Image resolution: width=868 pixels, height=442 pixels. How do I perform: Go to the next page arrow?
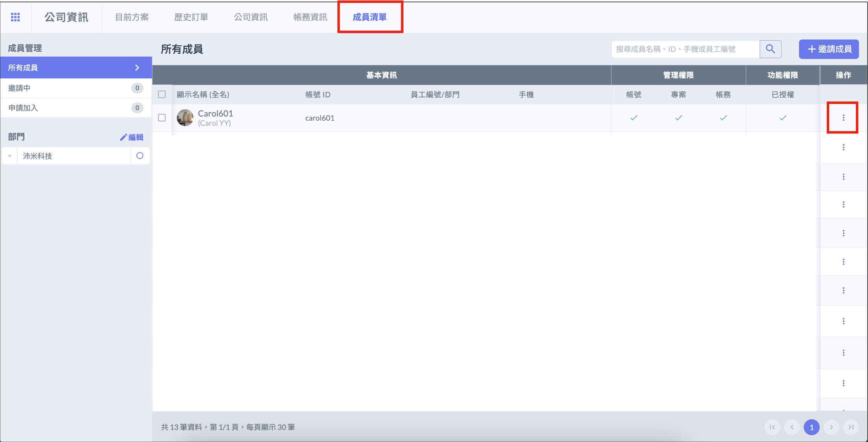coord(831,427)
